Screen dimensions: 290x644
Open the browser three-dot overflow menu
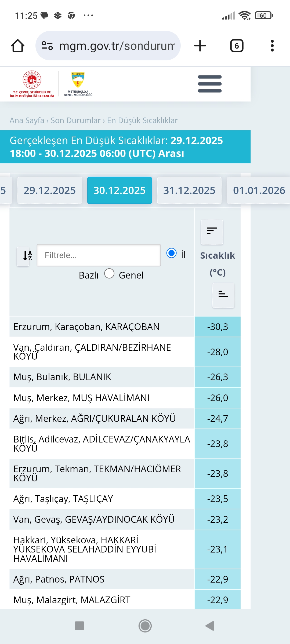point(272,46)
